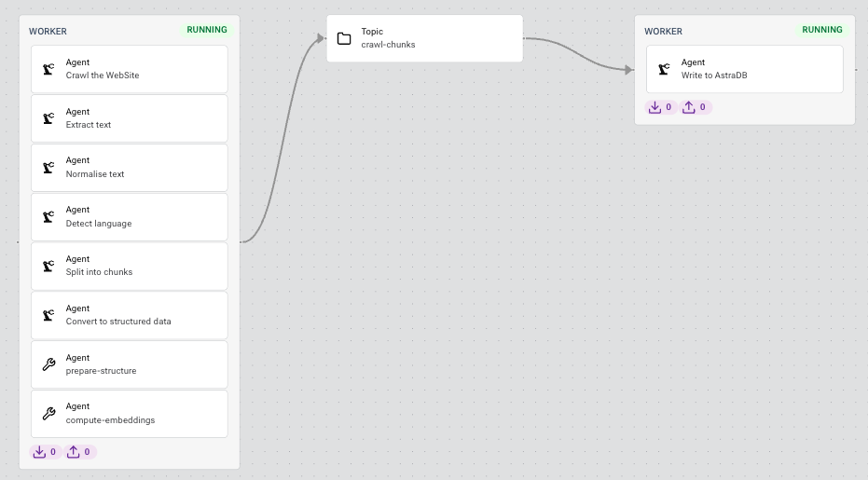868x480 pixels.
Task: Open the crawl-chunks topic node
Action: point(424,38)
